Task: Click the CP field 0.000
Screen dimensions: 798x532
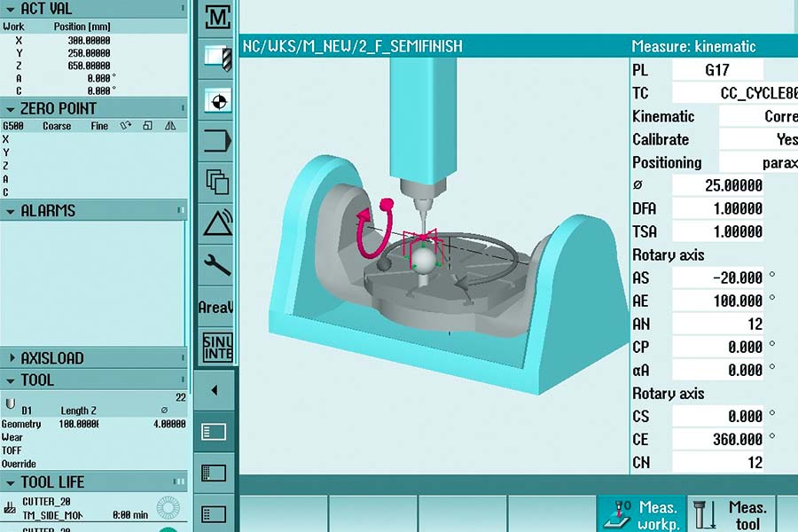Action: [717, 348]
